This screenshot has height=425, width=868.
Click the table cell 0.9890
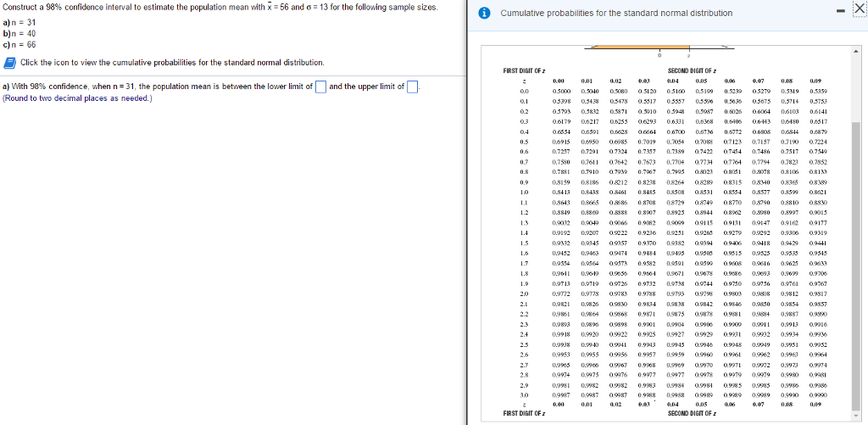(x=818, y=314)
